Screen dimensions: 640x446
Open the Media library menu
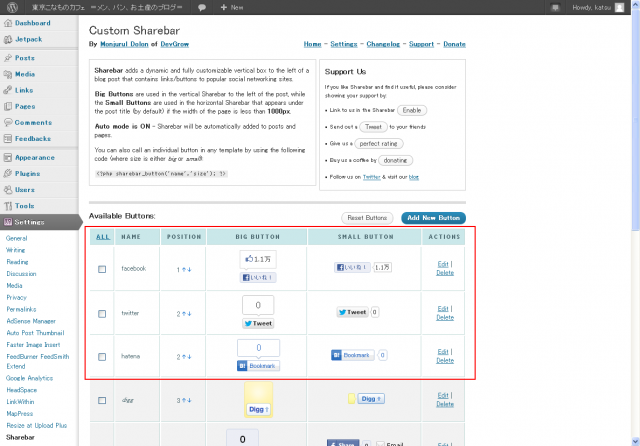25,74
